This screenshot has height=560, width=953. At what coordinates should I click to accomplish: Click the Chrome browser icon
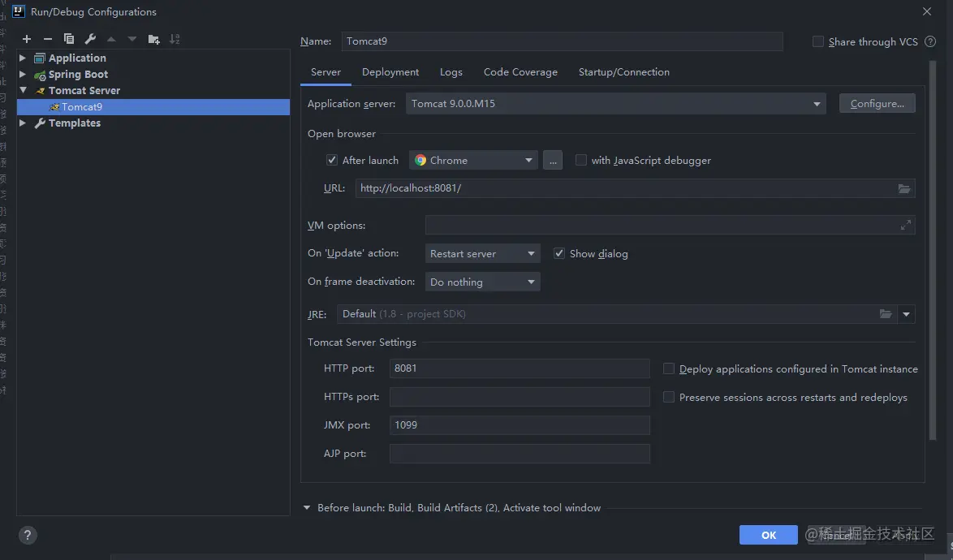coord(420,161)
